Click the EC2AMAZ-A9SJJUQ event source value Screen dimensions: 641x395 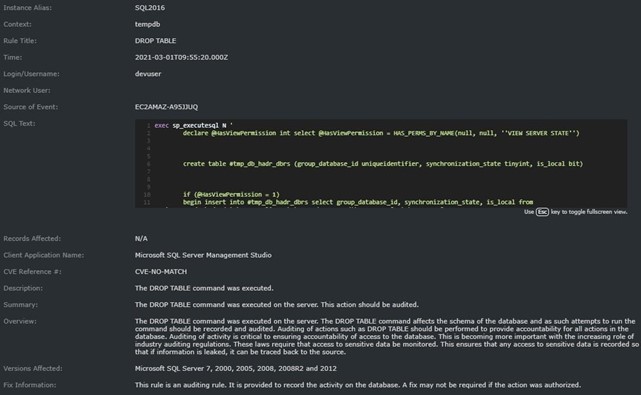tap(166, 107)
